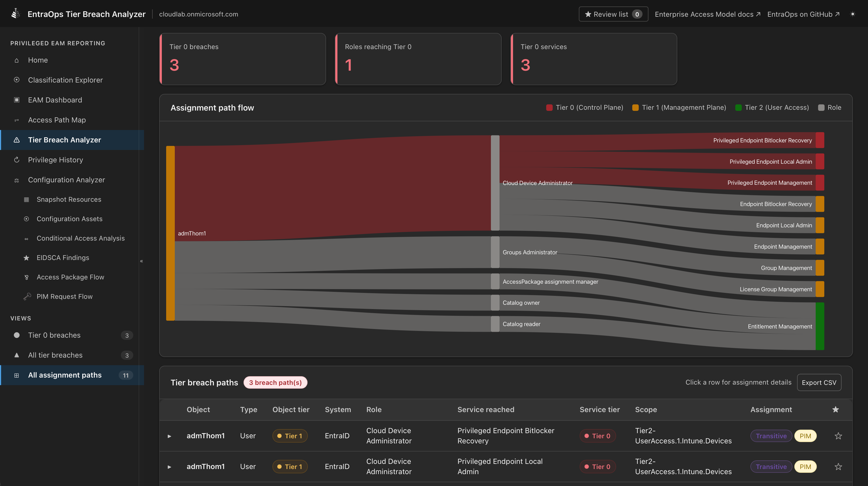Open the Home page

point(72,60)
